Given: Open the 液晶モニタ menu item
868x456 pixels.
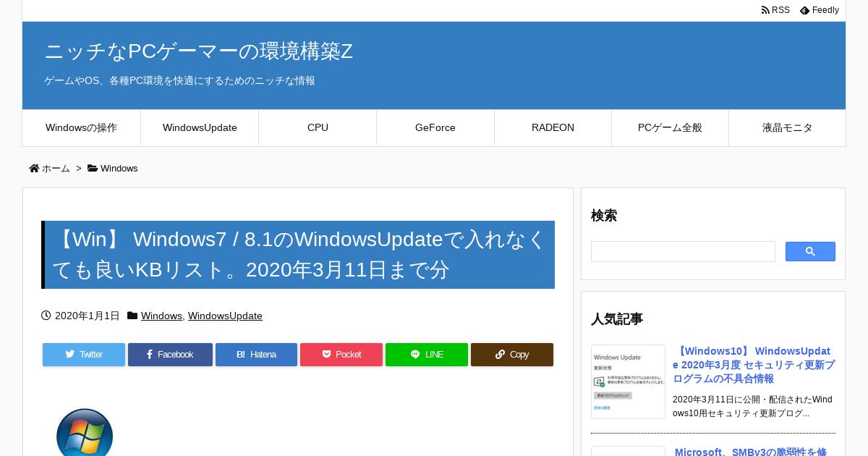Looking at the screenshot, I should click(x=787, y=127).
